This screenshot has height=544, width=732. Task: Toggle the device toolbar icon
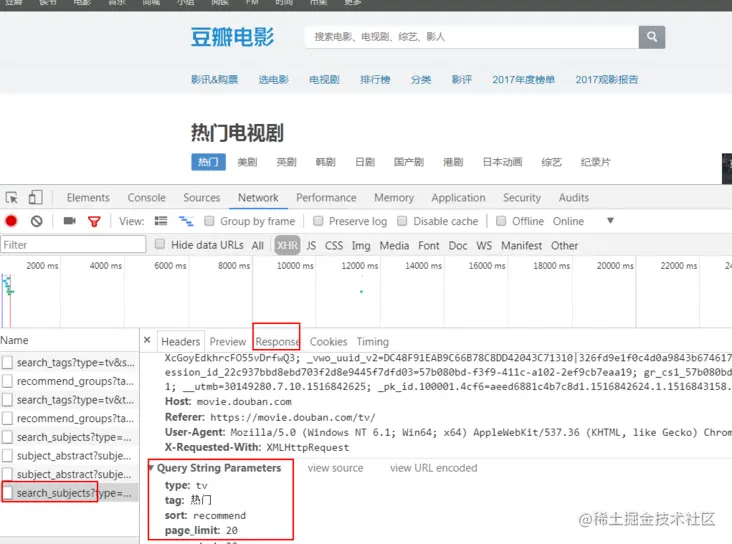point(35,198)
